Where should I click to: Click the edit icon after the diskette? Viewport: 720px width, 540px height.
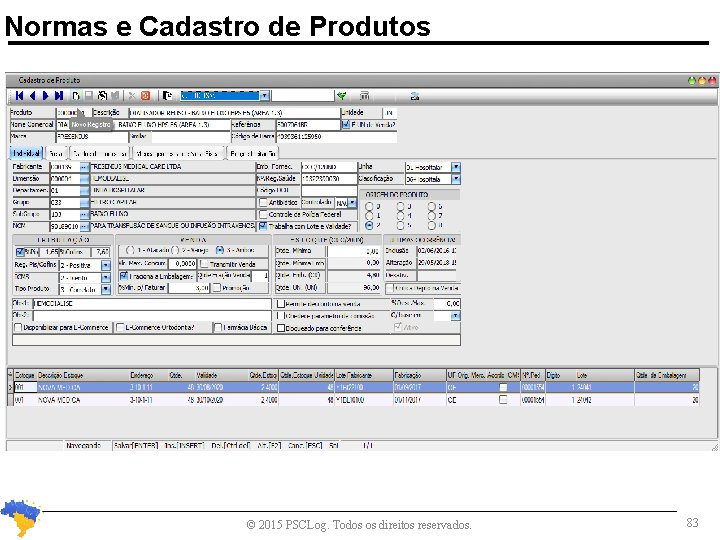[x=102, y=96]
